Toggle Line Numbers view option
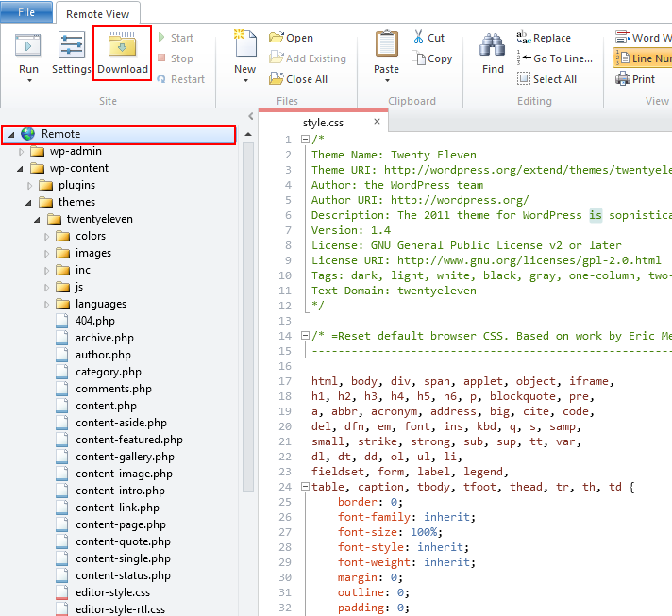672x616 pixels. point(643,58)
